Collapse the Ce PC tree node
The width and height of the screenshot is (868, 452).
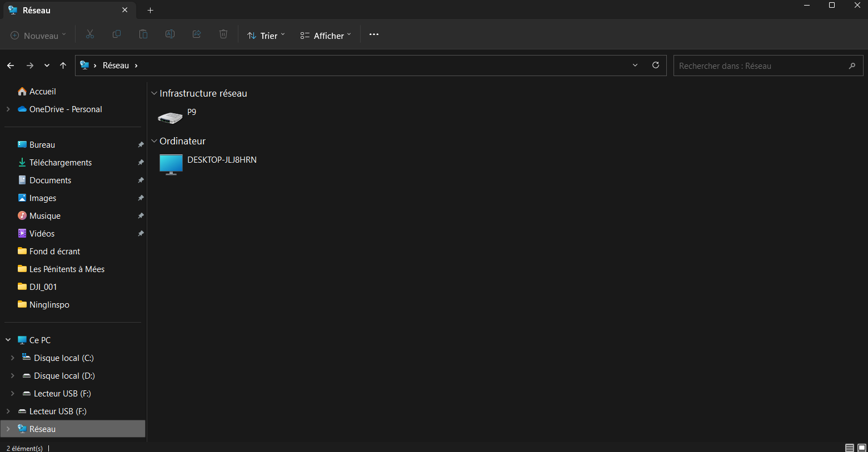coord(8,340)
